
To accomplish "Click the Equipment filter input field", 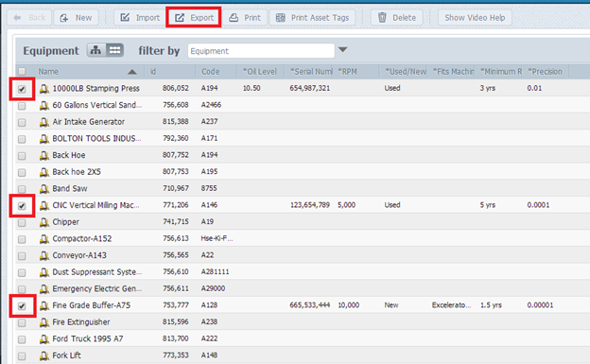I will (261, 51).
